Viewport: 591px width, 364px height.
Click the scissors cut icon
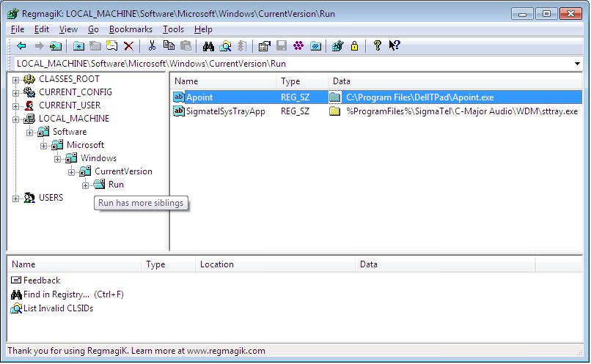[152, 46]
